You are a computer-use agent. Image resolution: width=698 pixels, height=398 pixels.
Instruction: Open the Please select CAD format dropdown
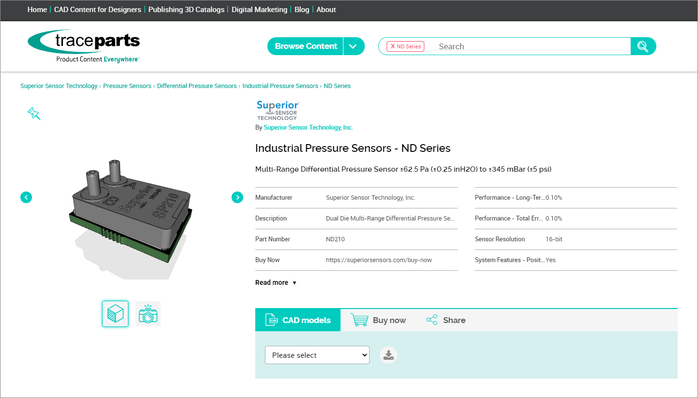(x=317, y=355)
